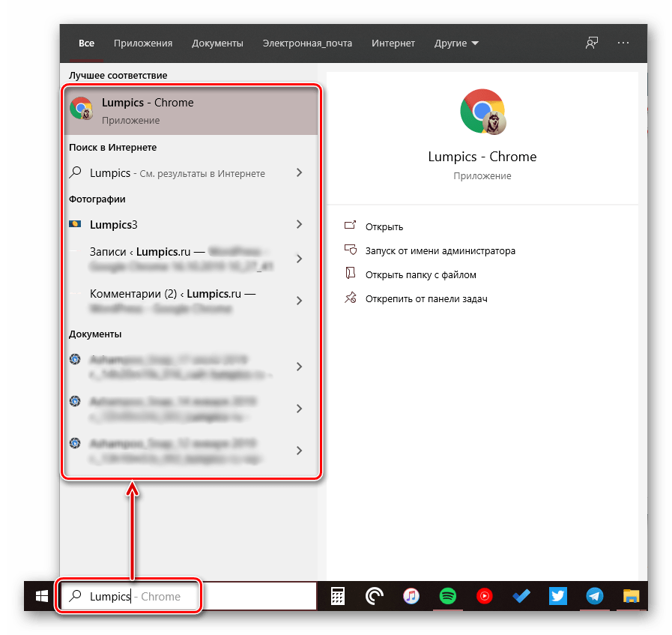
Task: Open File Explorer from the taskbar
Action: pos(632,597)
